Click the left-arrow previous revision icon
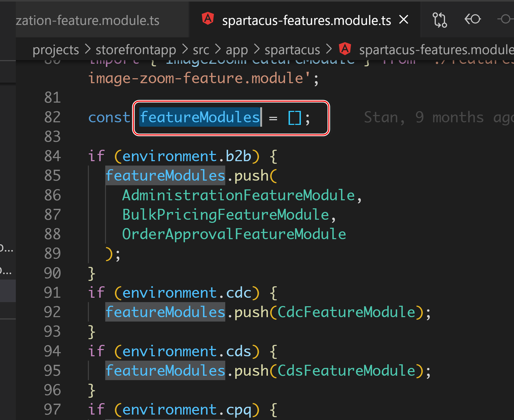Screen dimensions: 514x420 [x=472, y=19]
